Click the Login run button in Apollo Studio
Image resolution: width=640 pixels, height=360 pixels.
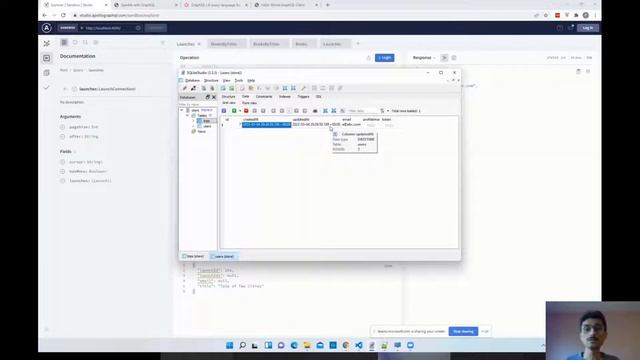pyautogui.click(x=384, y=58)
